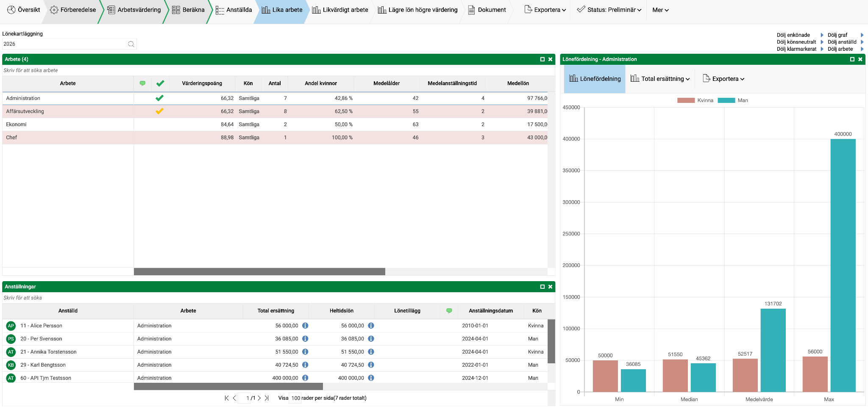
Task: Toggle the green checkmark for Administration row
Action: coord(159,98)
